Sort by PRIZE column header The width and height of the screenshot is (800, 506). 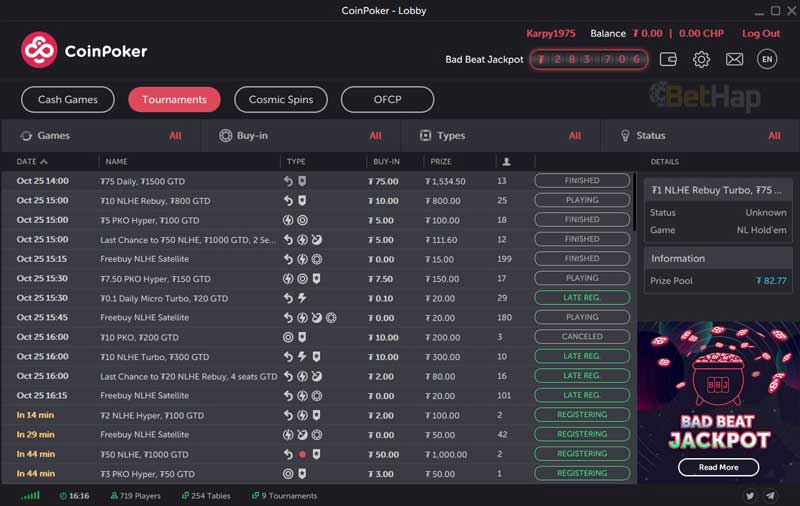tap(441, 162)
